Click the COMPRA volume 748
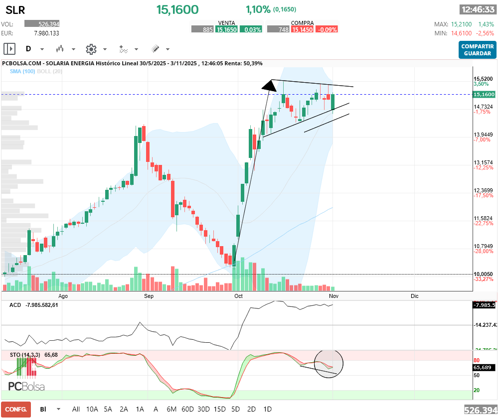The image size is (504, 420). (278, 29)
